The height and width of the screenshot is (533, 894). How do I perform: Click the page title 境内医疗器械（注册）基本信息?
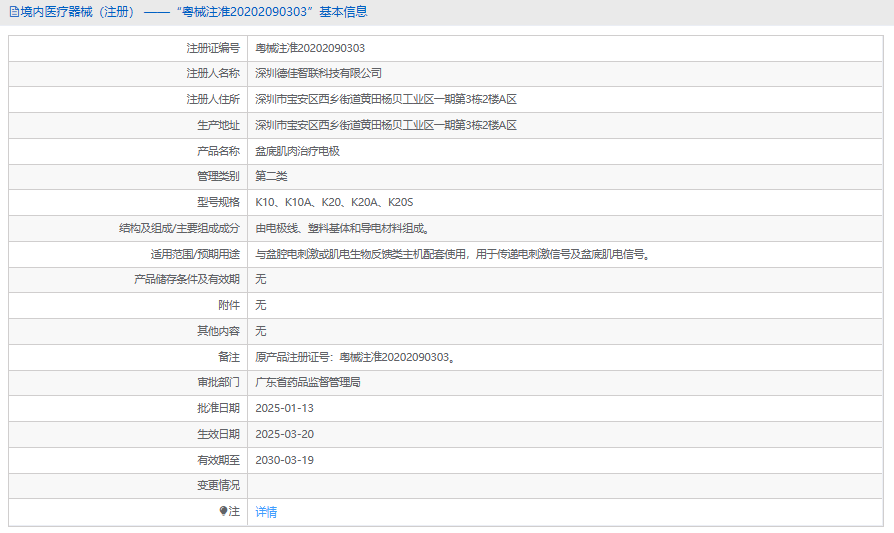click(x=193, y=12)
